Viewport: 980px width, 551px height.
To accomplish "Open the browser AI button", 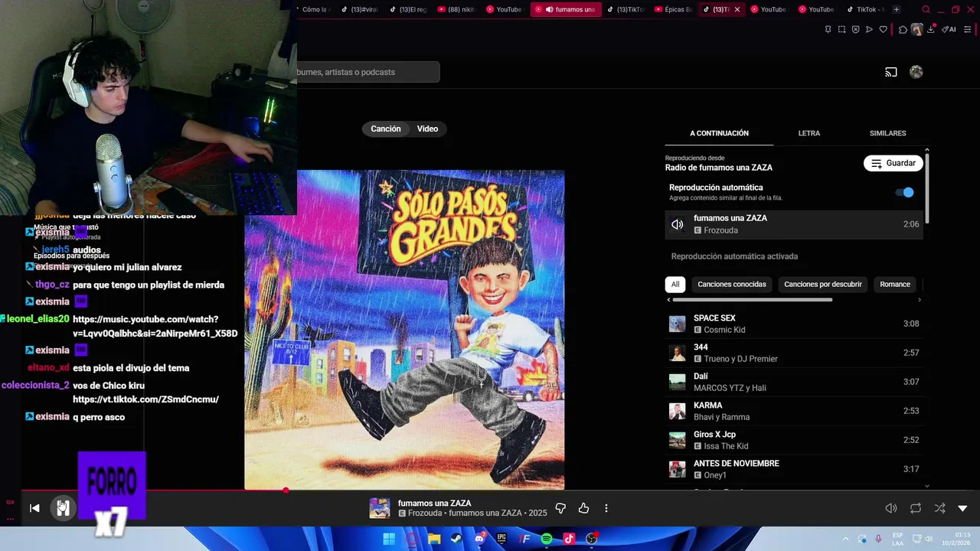I will click(x=949, y=29).
